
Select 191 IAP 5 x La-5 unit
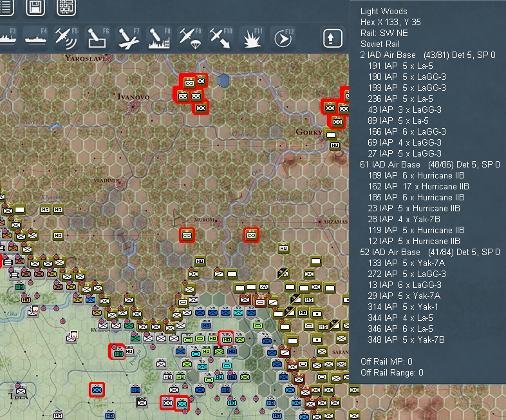400,66
